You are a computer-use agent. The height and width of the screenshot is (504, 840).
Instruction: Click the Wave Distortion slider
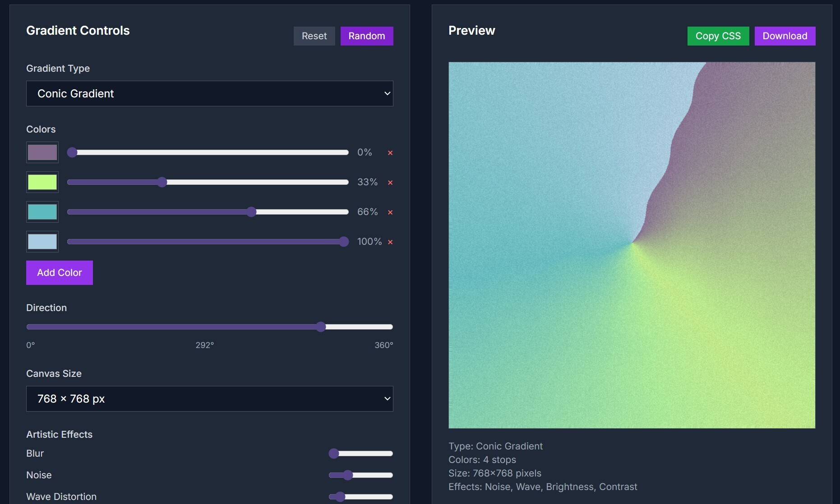tap(361, 497)
